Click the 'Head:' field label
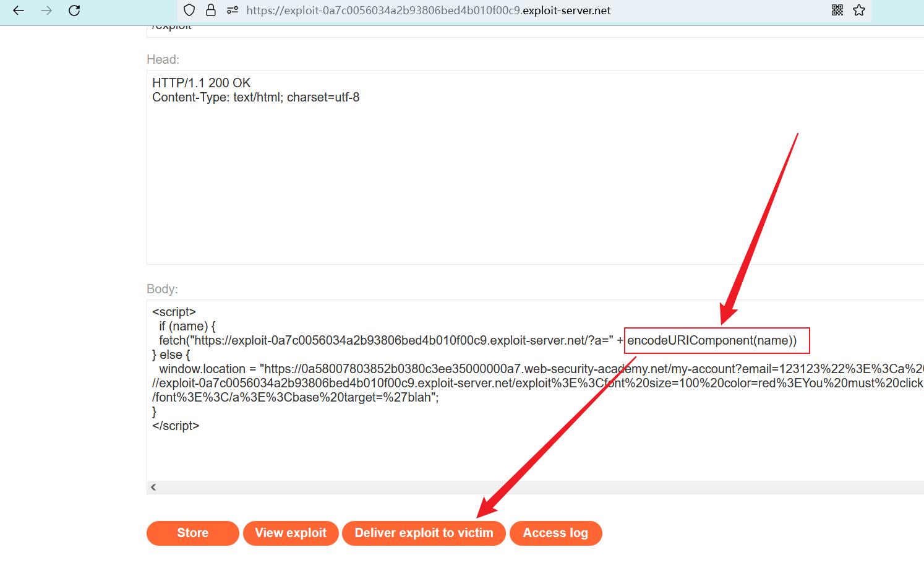The height and width of the screenshot is (568, 924). pos(163,59)
